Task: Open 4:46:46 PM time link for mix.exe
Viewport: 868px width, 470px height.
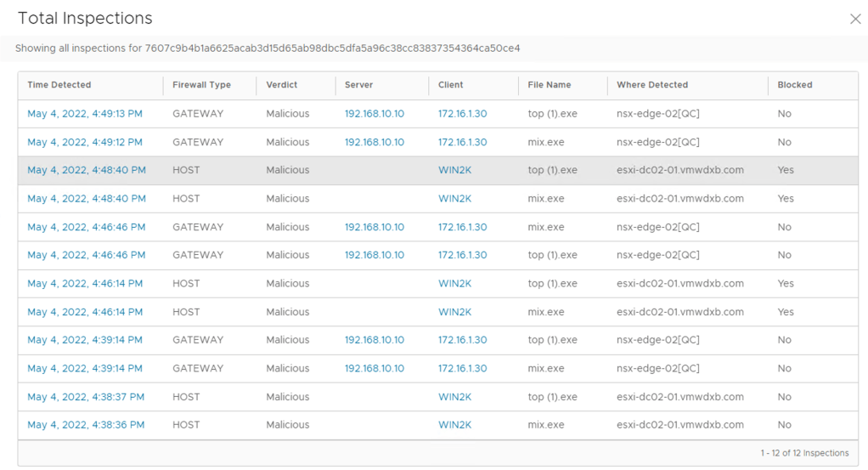Action: (x=85, y=227)
